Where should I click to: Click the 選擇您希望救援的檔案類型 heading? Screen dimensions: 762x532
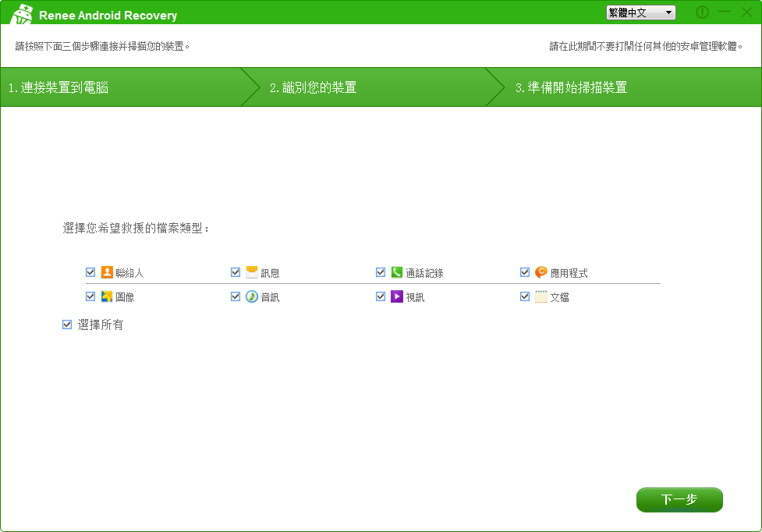136,228
